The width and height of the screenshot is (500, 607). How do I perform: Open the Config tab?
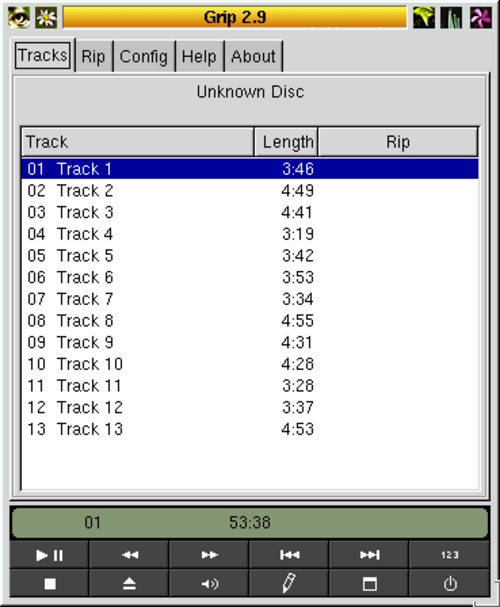[x=144, y=57]
